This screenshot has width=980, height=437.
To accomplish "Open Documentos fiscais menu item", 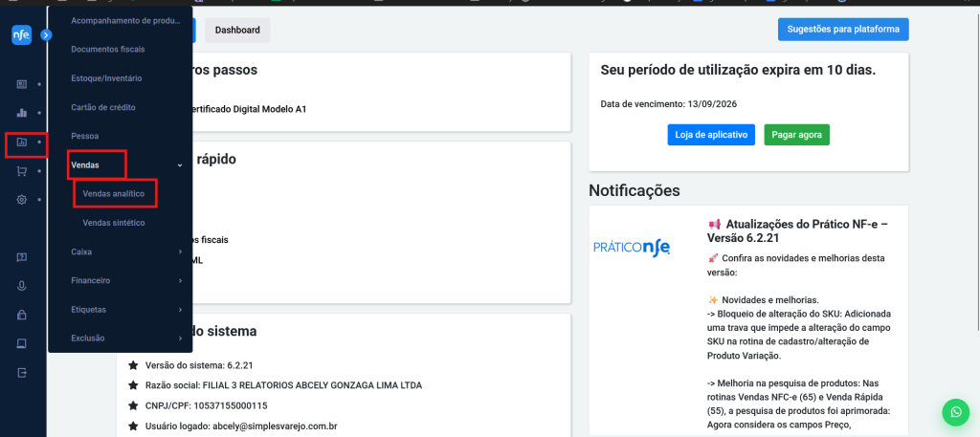I will click(108, 50).
